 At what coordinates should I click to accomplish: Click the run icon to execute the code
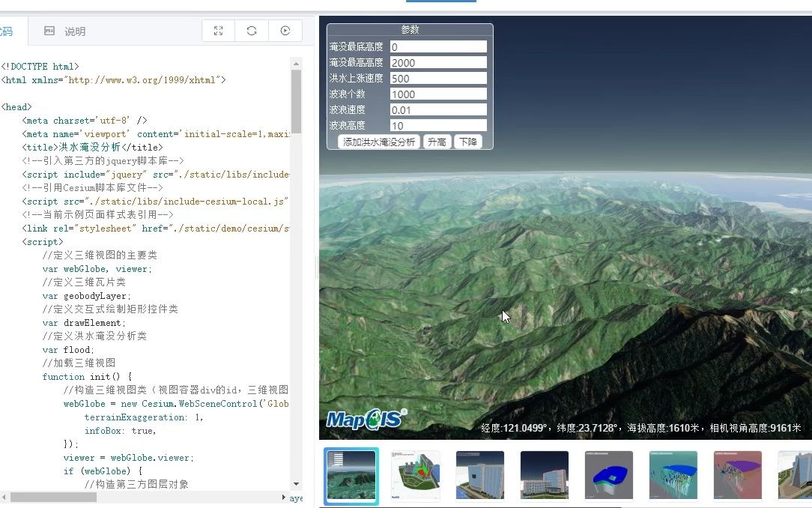click(x=285, y=30)
